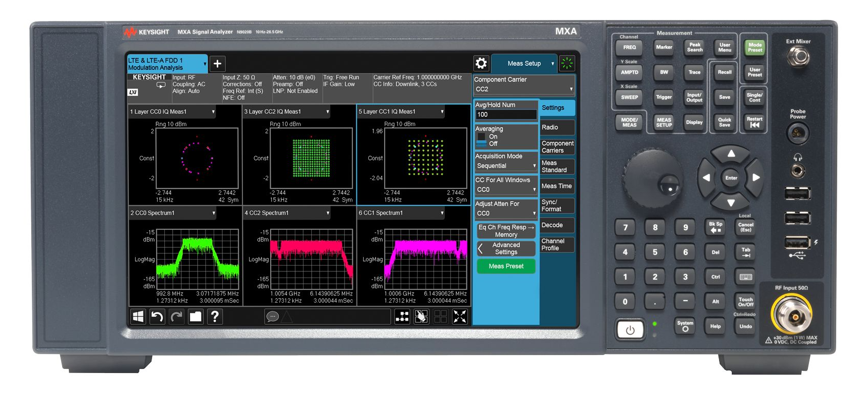This screenshot has height=393, width=868.
Task: Add a new screen with the plus icon
Action: [217, 64]
